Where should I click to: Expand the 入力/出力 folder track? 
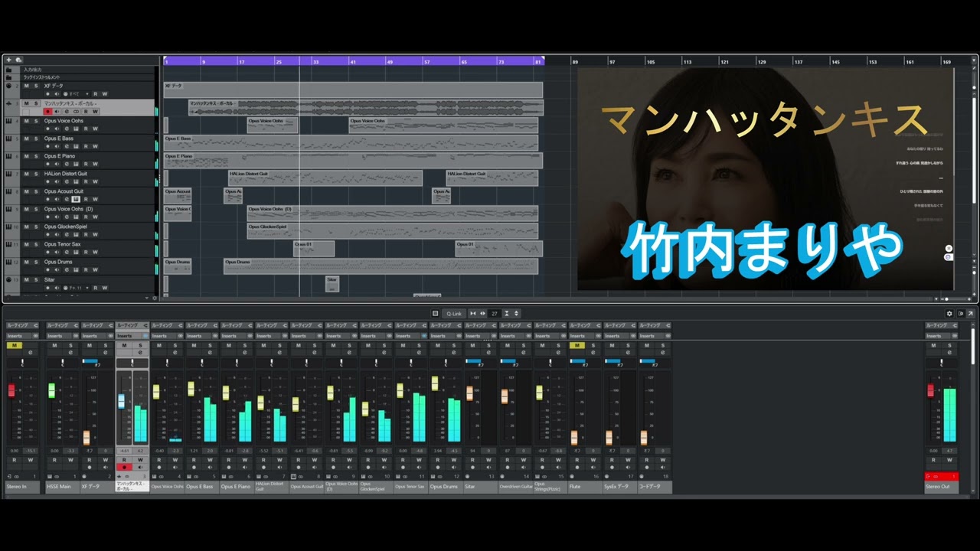8,70
